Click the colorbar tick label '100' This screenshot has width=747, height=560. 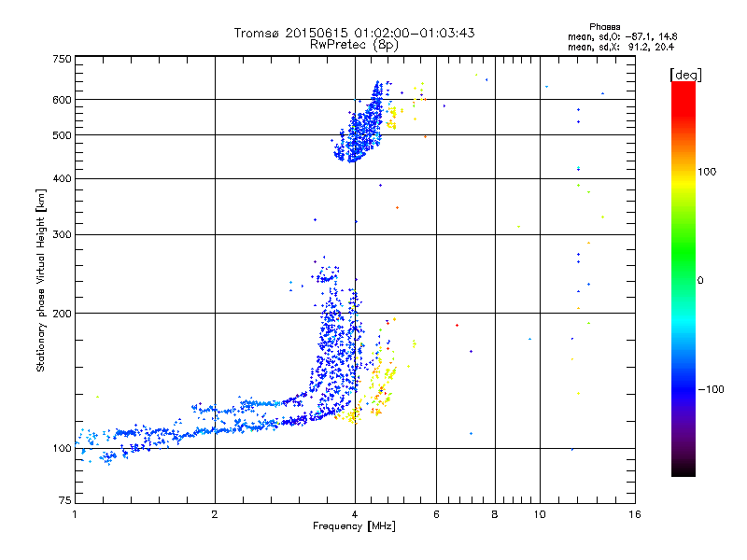pyautogui.click(x=707, y=172)
